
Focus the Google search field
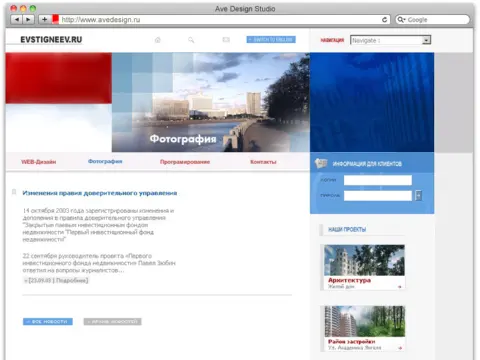pyautogui.click(x=432, y=20)
